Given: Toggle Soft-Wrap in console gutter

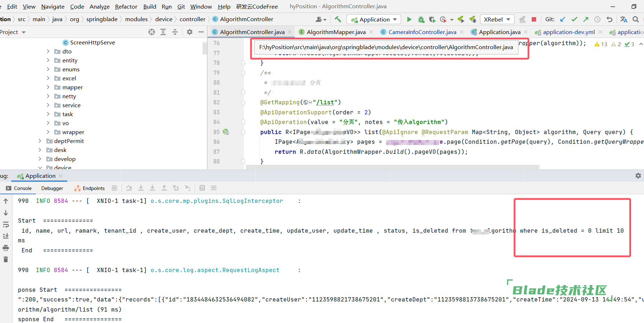Looking at the screenshot, I should click(x=6, y=225).
